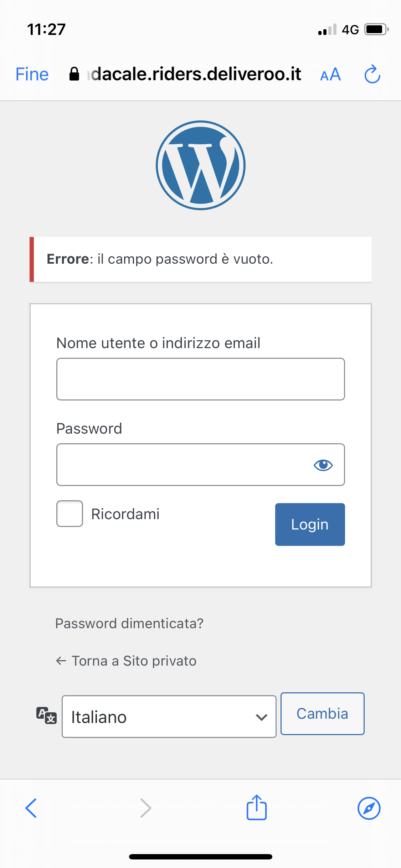
Task: Tap the reload page icon
Action: [x=372, y=74]
